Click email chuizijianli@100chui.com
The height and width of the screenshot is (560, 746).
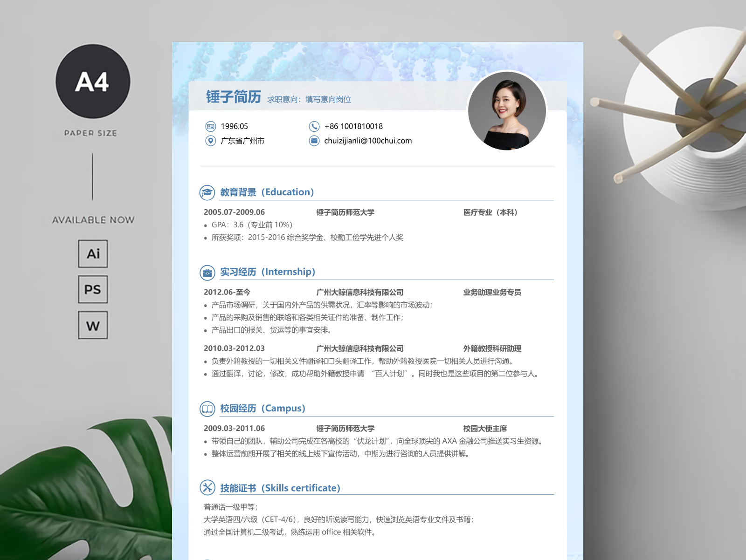tap(368, 141)
